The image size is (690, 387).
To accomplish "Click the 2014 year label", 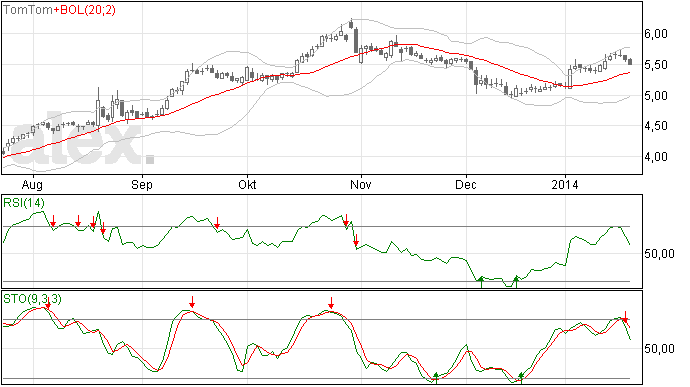I will point(565,184).
